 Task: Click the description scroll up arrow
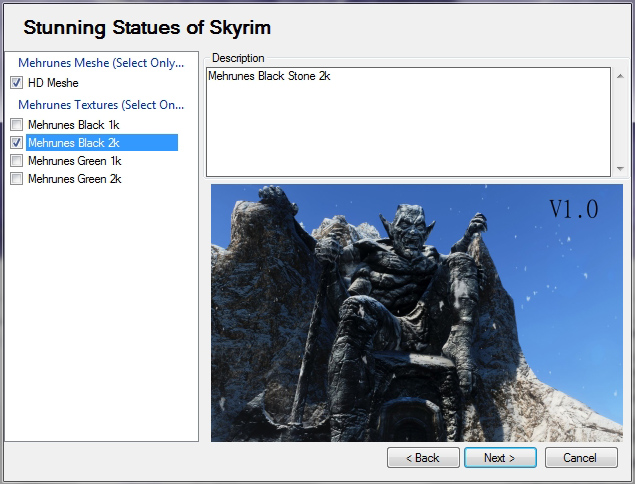click(x=620, y=76)
